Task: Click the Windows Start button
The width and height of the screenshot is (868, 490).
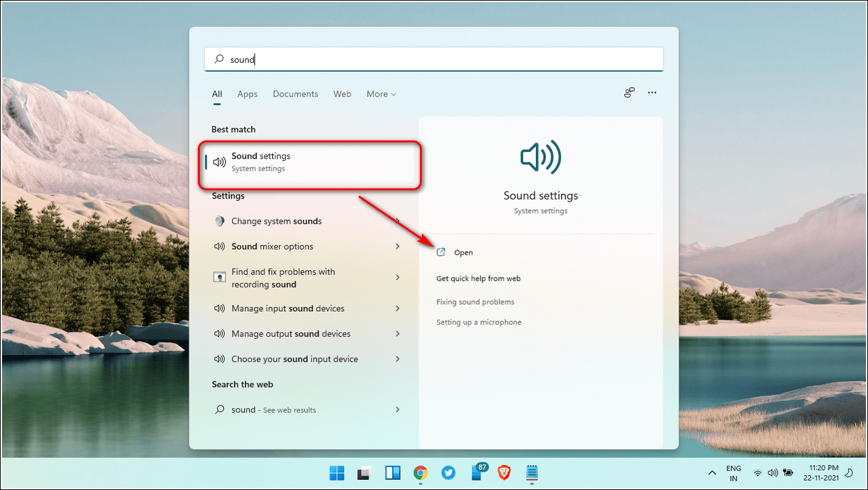Action: [335, 472]
